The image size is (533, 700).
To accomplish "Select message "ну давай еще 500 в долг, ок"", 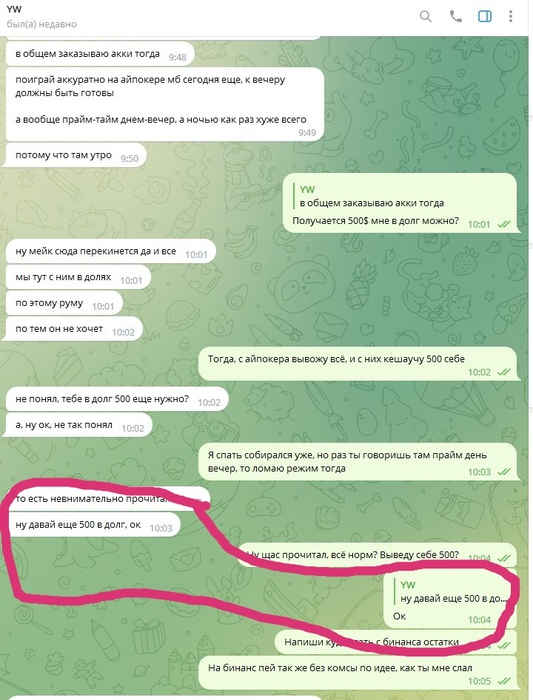I will (93, 525).
